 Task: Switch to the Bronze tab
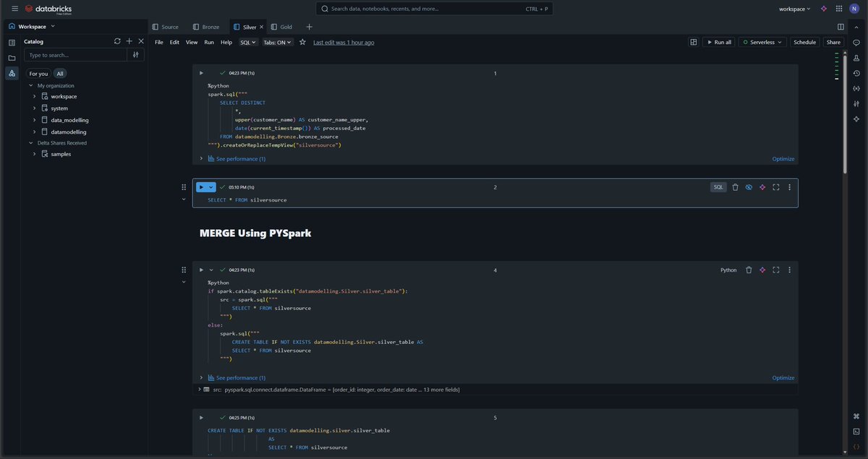tap(206, 27)
